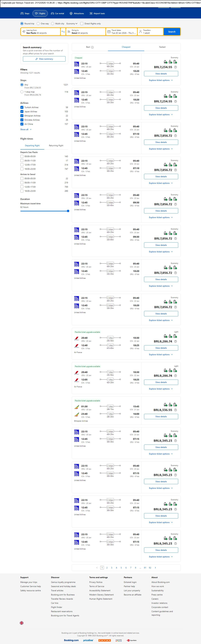Expand the Show all airlines list
The image size is (201, 644).
(x=26, y=130)
